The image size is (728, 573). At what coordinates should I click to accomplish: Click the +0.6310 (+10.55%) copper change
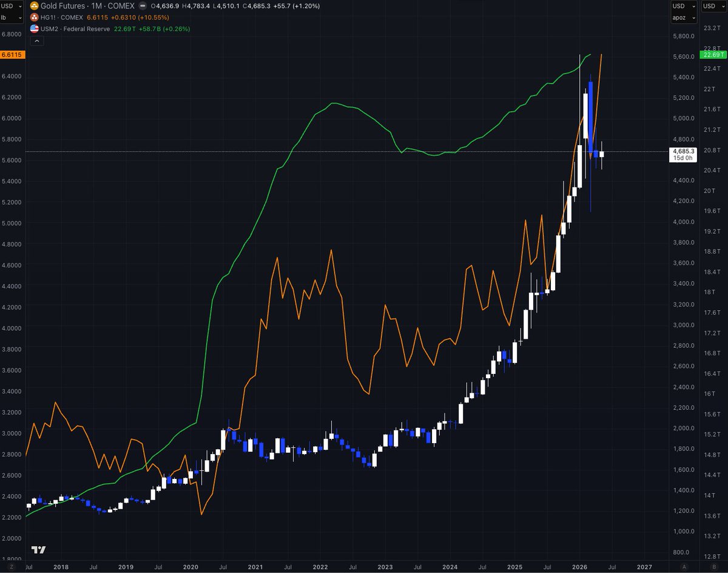[141, 18]
